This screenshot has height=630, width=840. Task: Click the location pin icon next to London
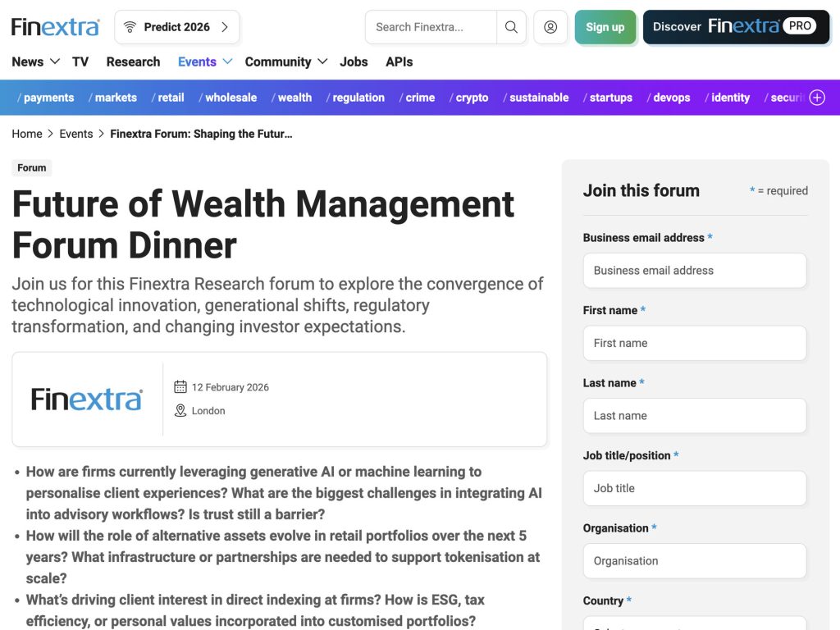(180, 410)
